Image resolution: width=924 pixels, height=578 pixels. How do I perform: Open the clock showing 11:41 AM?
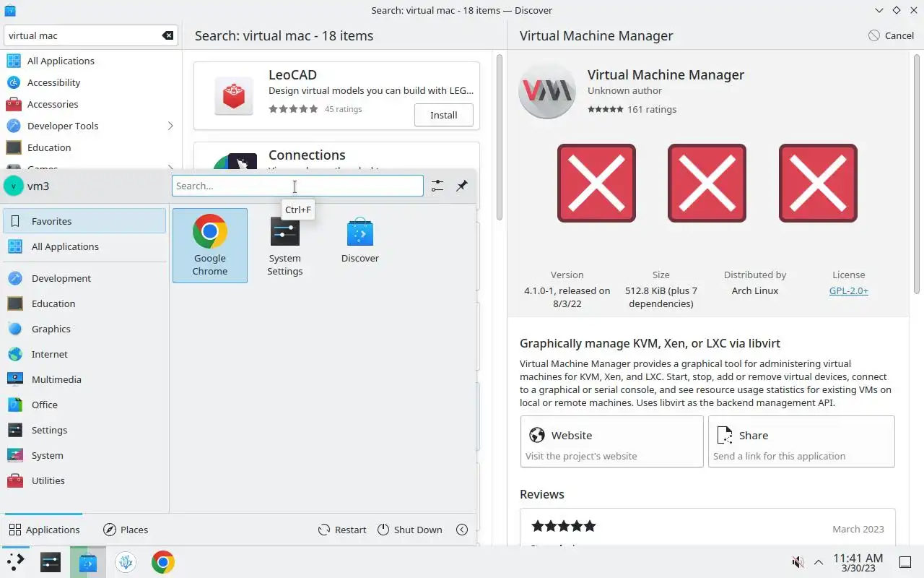pos(858,562)
